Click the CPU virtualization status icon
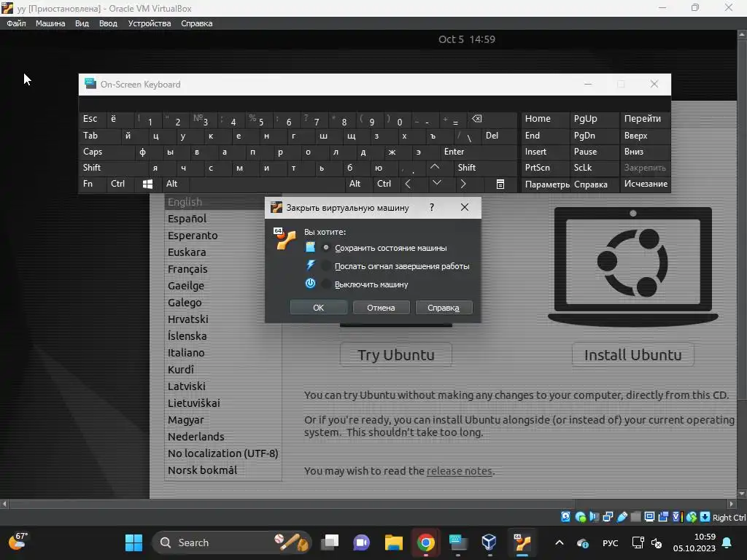Viewport: 747px width, 560px height. [677, 517]
